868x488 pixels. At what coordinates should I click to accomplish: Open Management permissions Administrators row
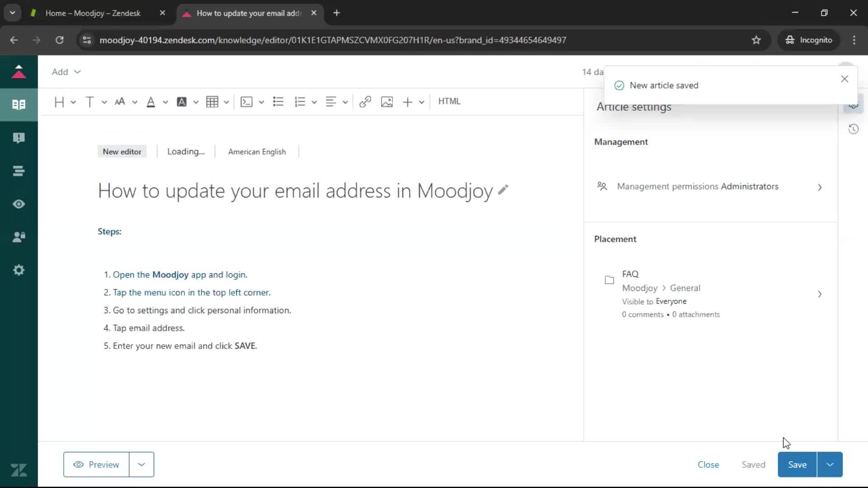tap(711, 187)
